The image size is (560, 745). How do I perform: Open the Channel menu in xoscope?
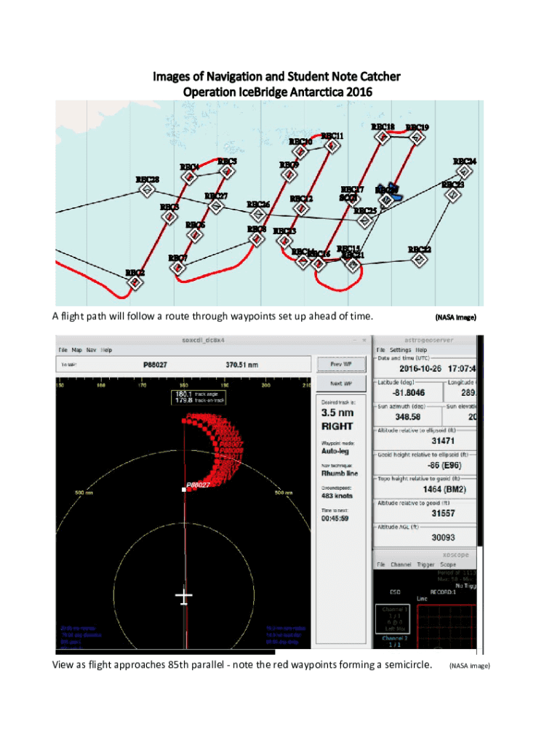point(402,565)
